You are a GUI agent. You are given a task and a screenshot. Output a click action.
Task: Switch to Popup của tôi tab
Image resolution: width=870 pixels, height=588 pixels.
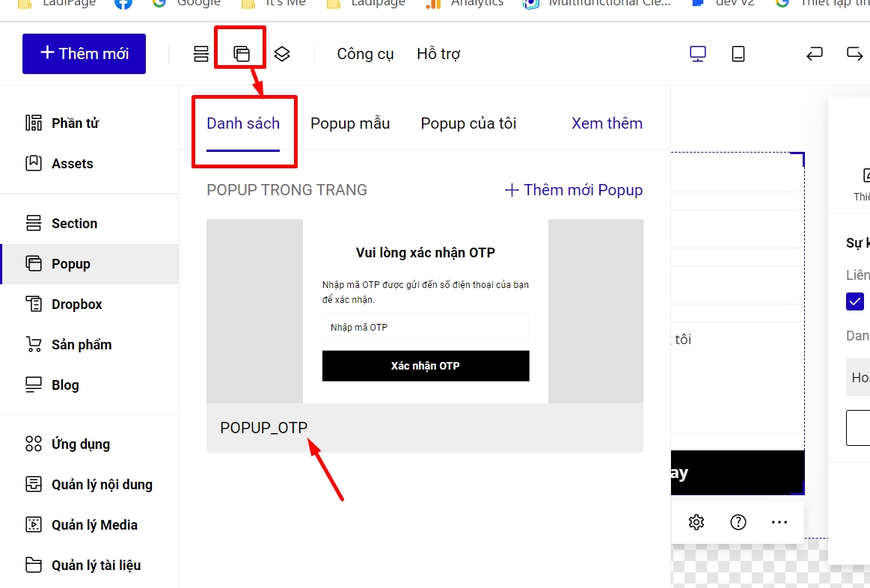pyautogui.click(x=468, y=123)
